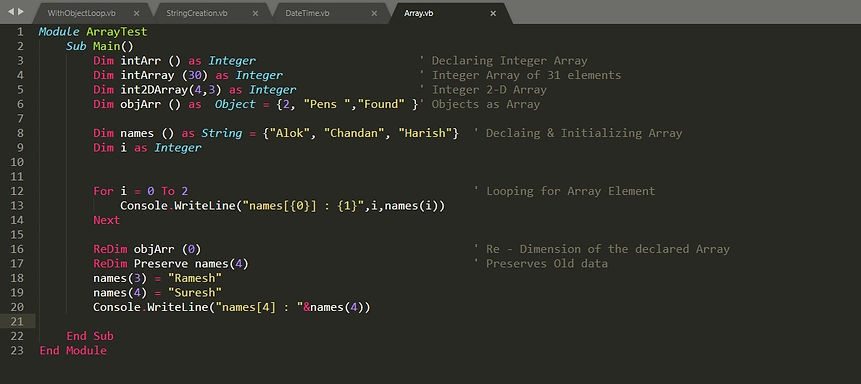Close the DateTime.vb tab
861x384 pixels.
pyautogui.click(x=374, y=13)
